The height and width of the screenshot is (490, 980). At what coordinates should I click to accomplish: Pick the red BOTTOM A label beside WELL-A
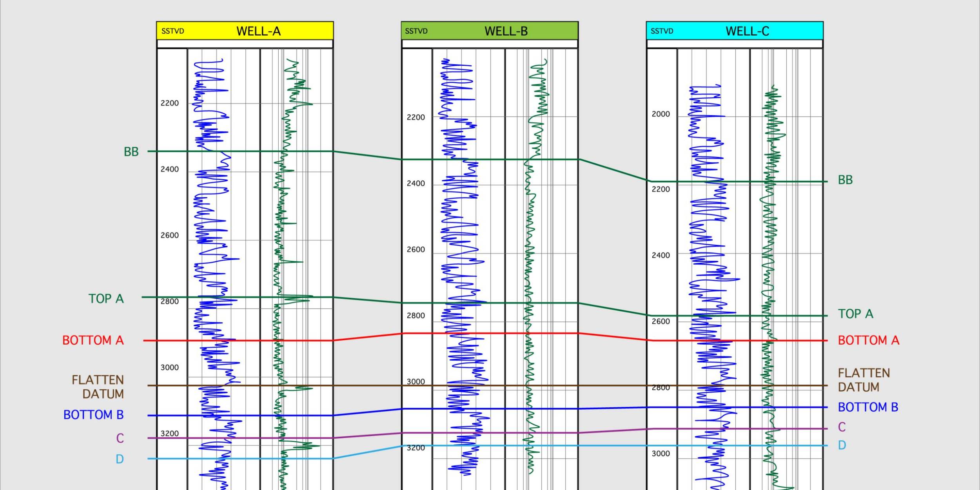pos(93,340)
